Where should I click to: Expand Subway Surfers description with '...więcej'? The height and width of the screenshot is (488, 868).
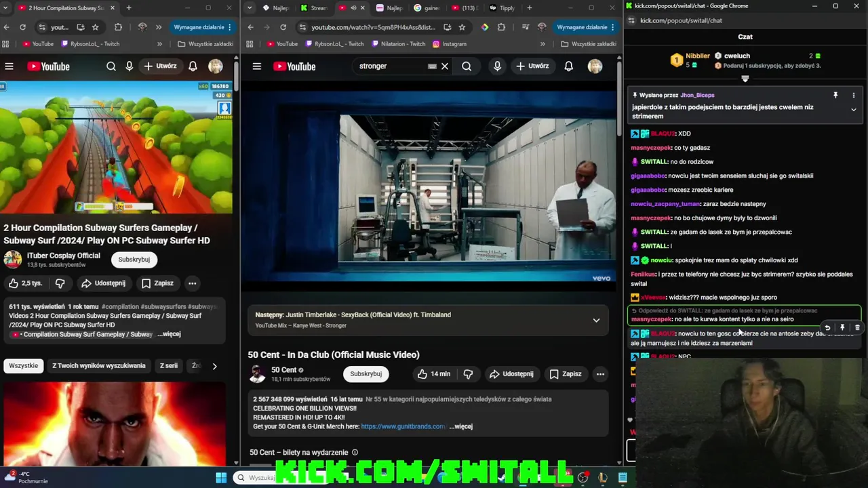tap(169, 334)
